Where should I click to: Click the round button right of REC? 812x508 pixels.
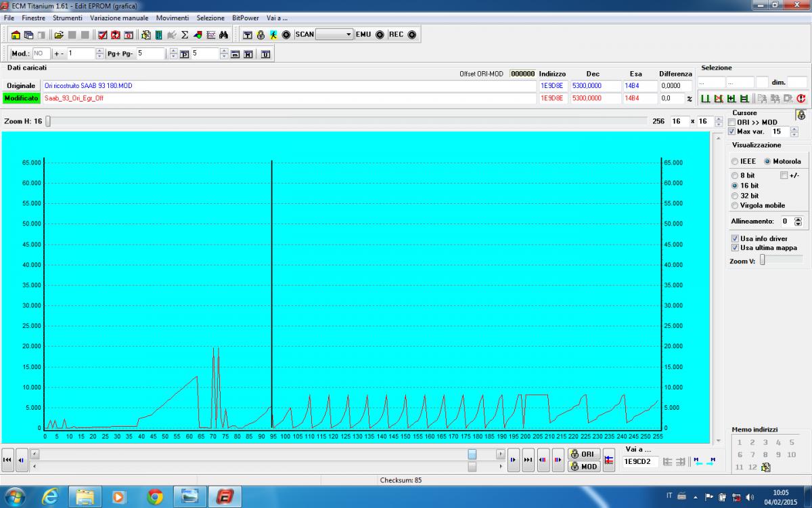(411, 35)
